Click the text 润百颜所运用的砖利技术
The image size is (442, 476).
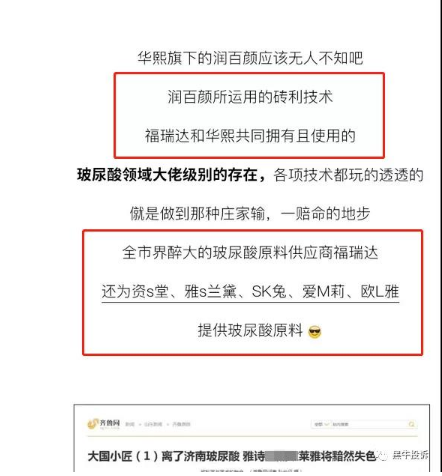[x=250, y=97]
